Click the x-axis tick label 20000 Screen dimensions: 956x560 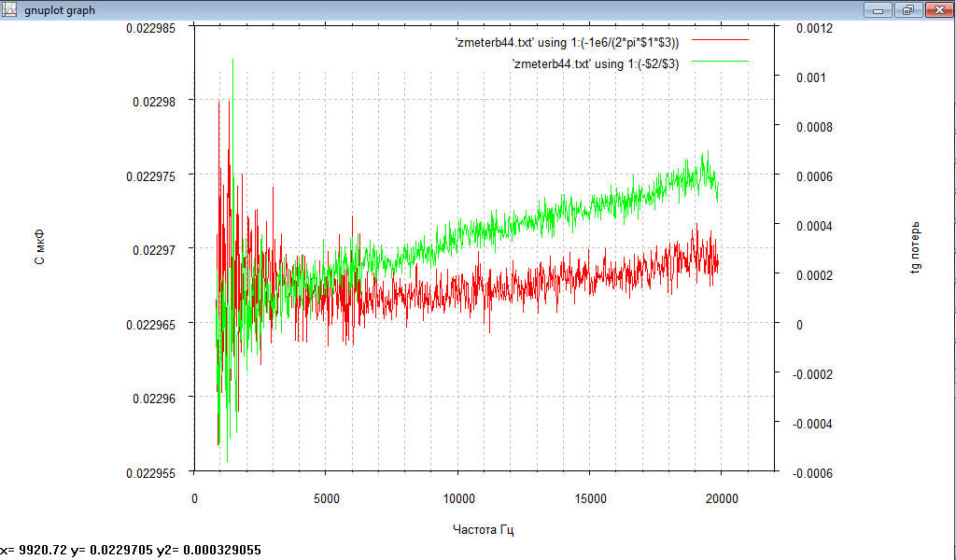click(722, 499)
